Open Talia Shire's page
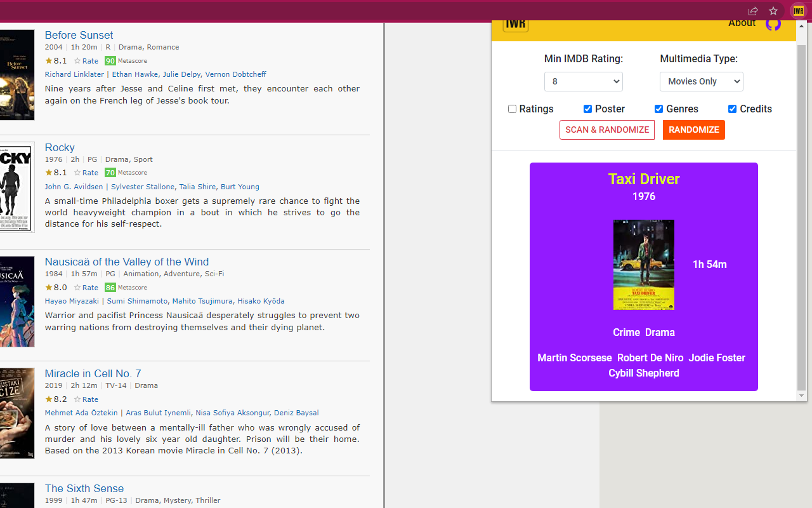Screen dimensions: 812x508 197,187
